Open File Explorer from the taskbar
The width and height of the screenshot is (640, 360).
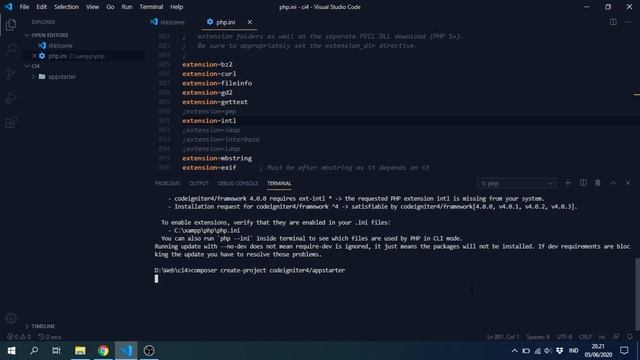tap(80, 351)
